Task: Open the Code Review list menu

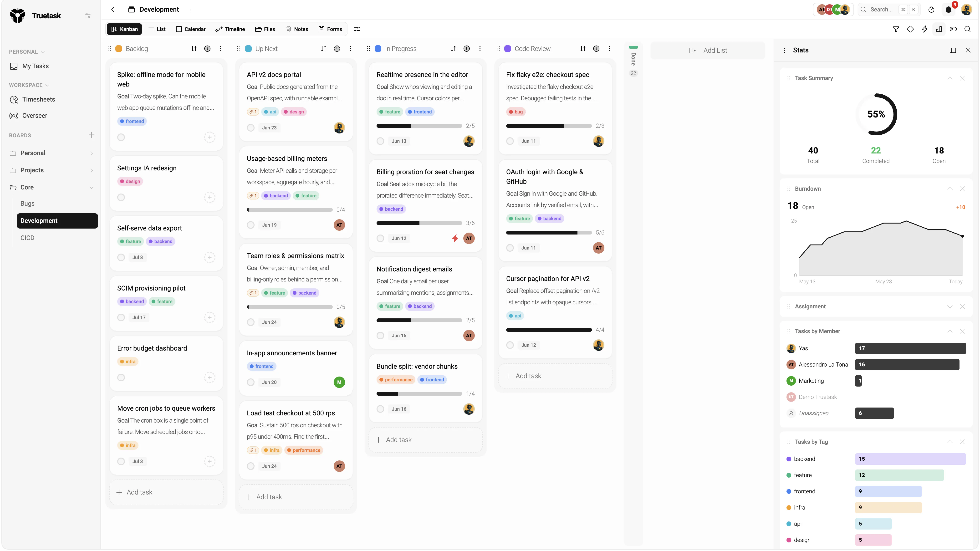Action: coord(609,49)
